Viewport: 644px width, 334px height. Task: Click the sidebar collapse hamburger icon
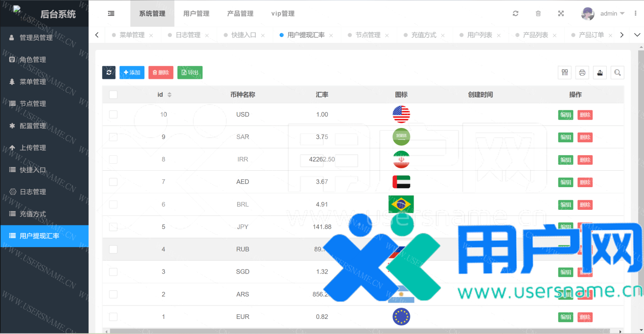(111, 13)
